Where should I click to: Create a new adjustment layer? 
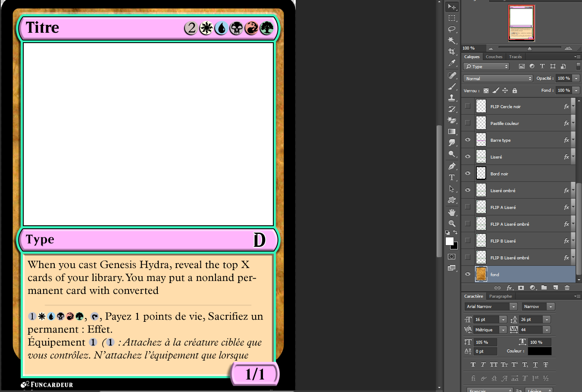click(533, 288)
